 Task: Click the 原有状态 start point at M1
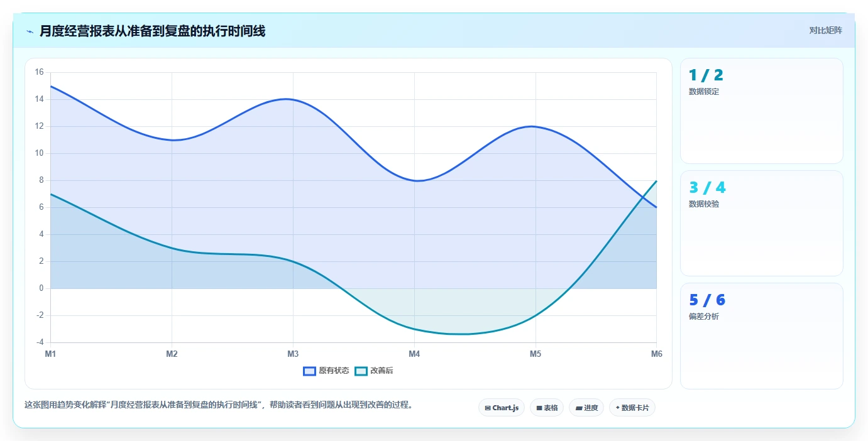(x=50, y=86)
